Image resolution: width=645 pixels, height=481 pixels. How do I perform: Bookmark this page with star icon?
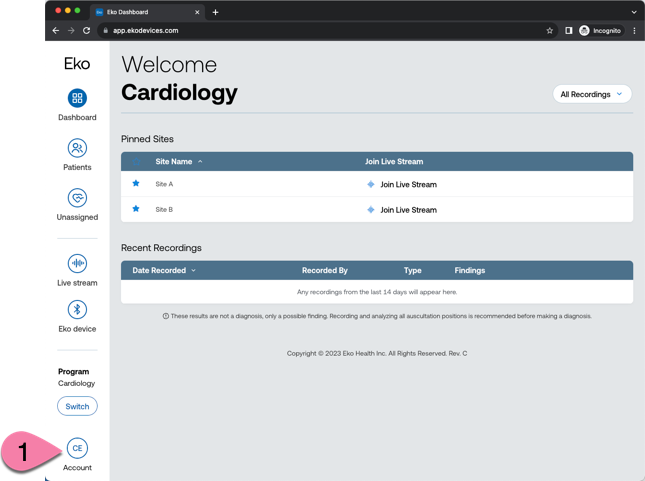550,31
